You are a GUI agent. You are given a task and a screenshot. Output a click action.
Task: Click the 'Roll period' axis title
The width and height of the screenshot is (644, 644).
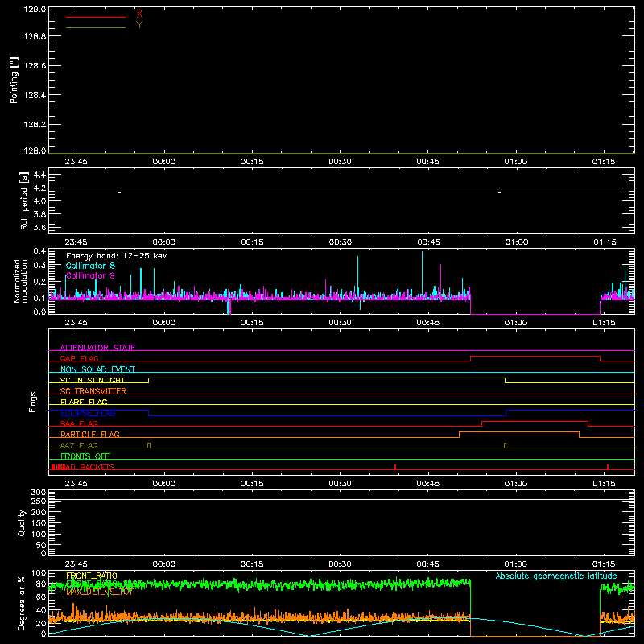click(x=24, y=200)
